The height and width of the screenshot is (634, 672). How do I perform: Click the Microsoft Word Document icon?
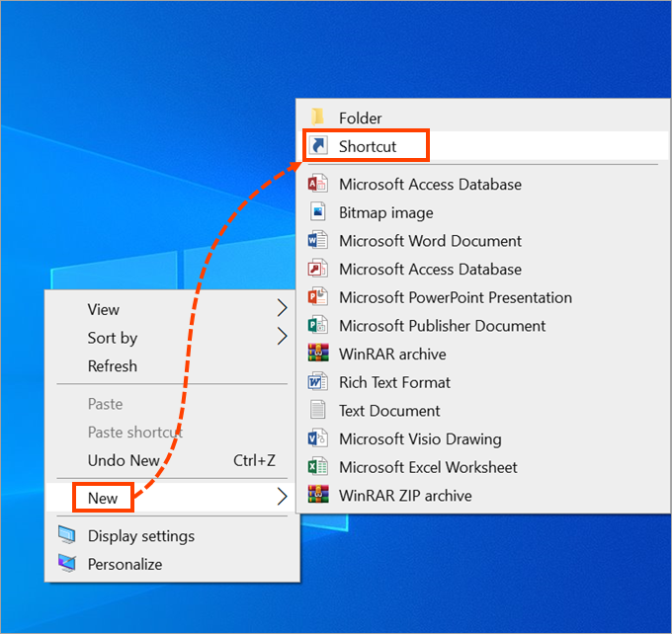click(x=318, y=241)
